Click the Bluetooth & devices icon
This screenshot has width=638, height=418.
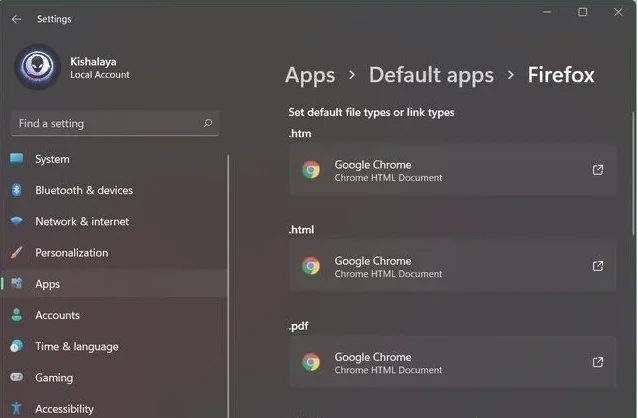tap(17, 190)
